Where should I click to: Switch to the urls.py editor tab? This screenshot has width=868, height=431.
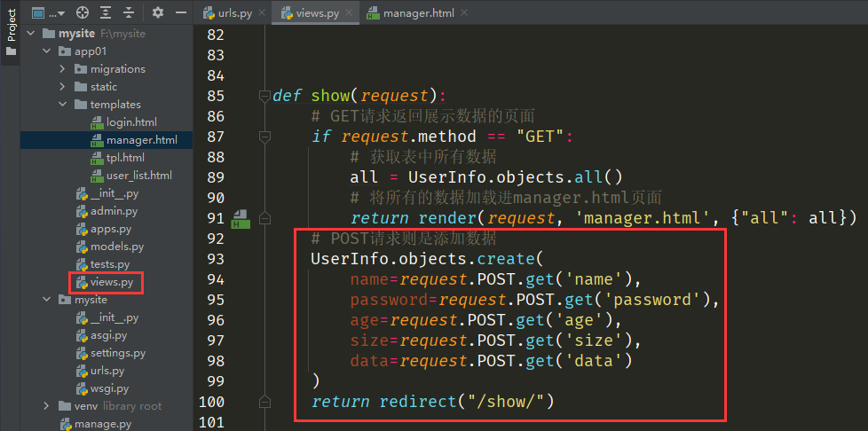point(228,13)
